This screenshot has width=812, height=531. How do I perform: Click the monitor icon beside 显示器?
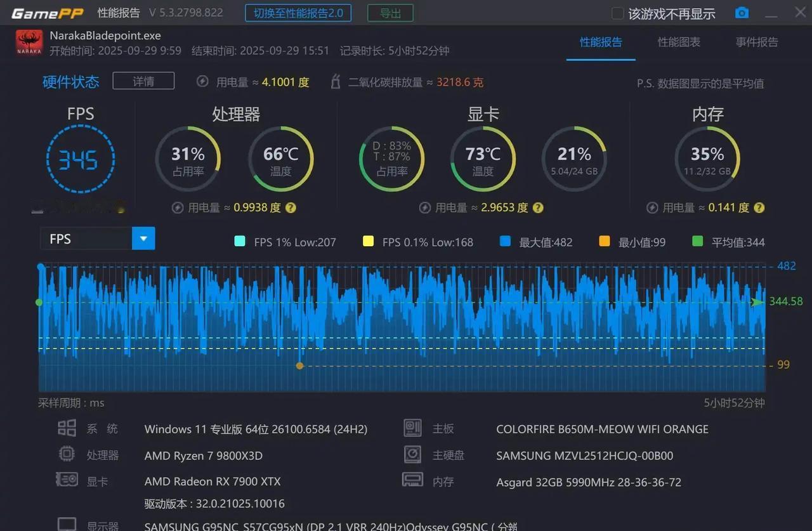67,525
